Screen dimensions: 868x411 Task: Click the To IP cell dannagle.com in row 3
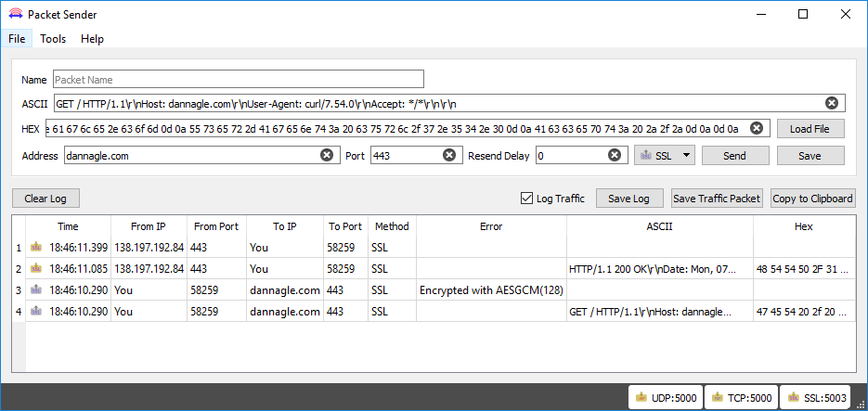[x=284, y=289]
